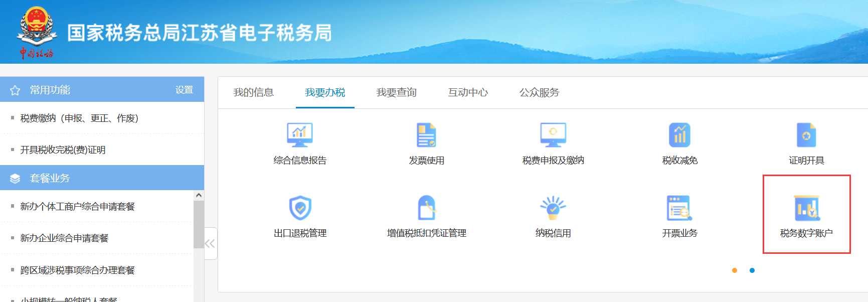This screenshot has width=868, height=302.
Task: Click the 发票使用 label
Action: tap(427, 161)
